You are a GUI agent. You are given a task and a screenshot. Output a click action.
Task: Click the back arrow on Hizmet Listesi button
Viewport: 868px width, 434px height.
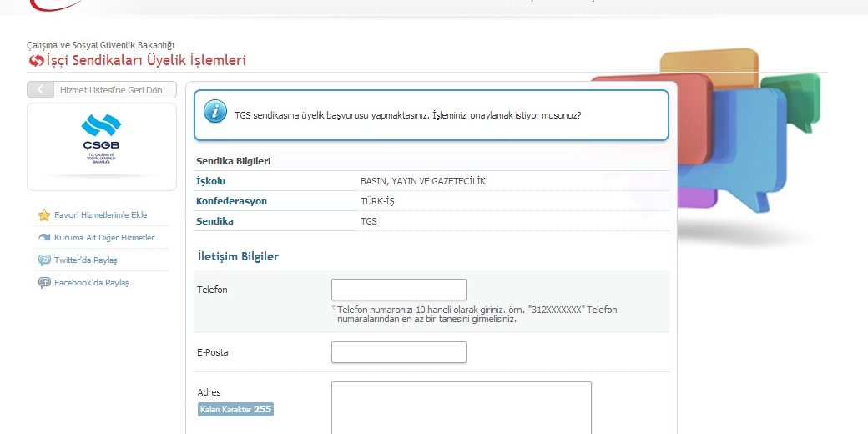click(x=39, y=90)
